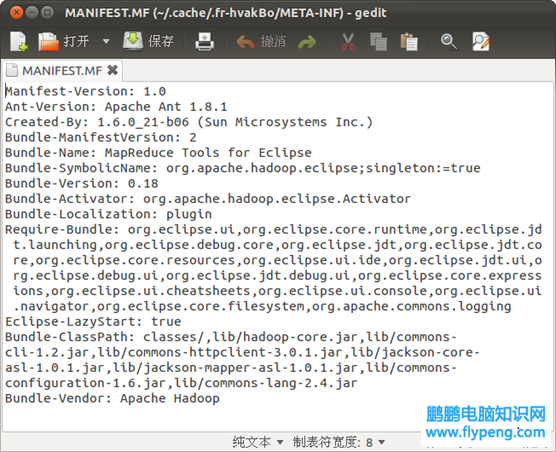Place the cursor on the Bundle-Vendor line
This screenshot has width=556, height=452.
112,398
